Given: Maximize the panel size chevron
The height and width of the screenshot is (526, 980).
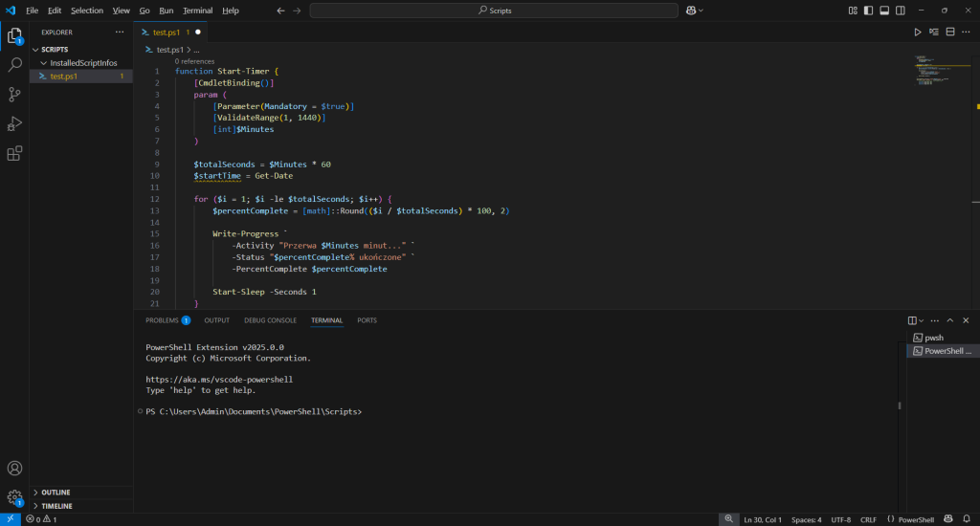Looking at the screenshot, I should coord(950,320).
